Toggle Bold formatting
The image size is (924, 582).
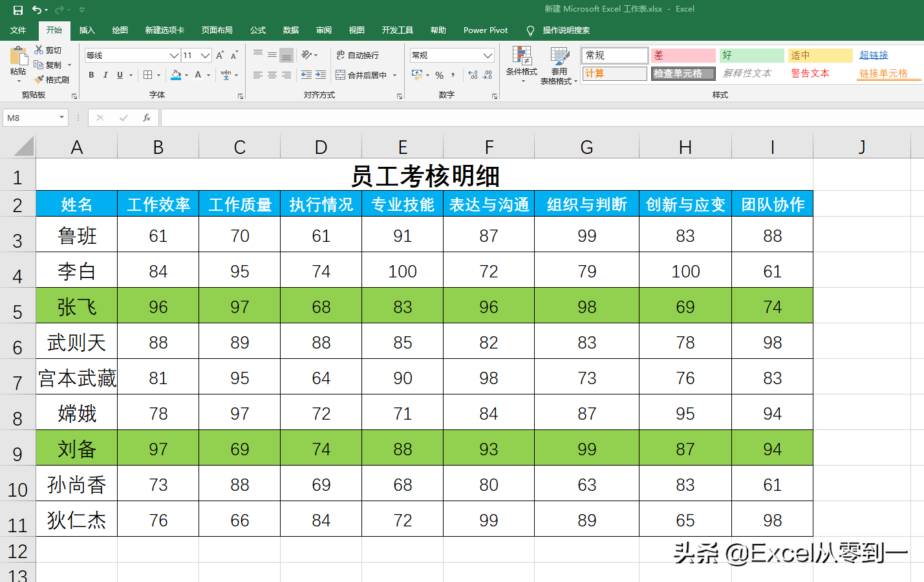pos(91,75)
